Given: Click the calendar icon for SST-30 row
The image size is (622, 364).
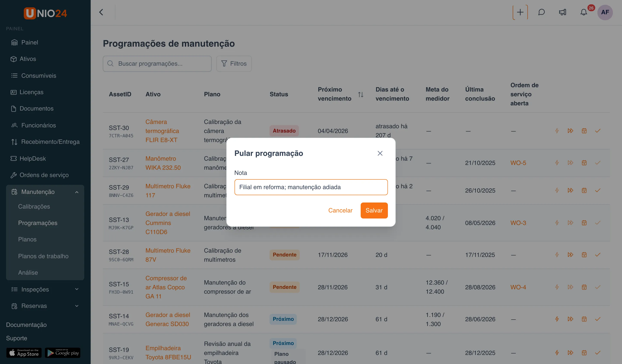Looking at the screenshot, I should 584,131.
